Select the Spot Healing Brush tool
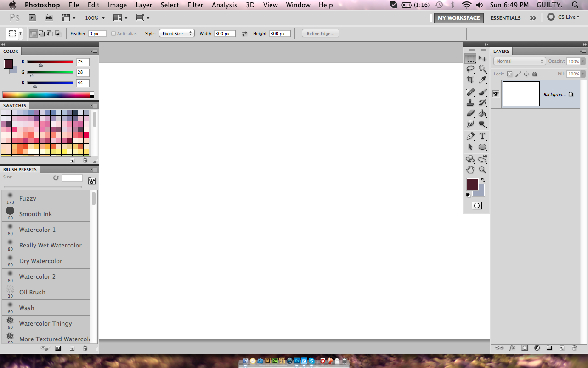Image resolution: width=588 pixels, height=368 pixels. point(470,92)
